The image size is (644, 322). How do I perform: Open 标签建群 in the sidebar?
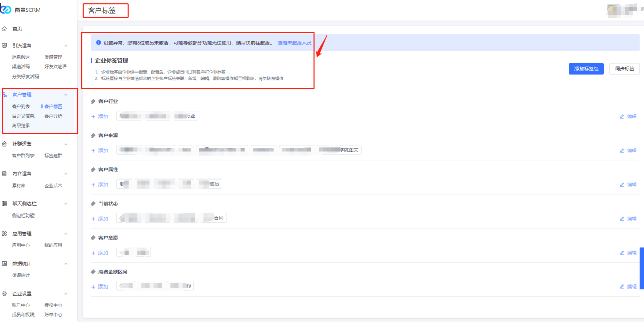pos(53,156)
